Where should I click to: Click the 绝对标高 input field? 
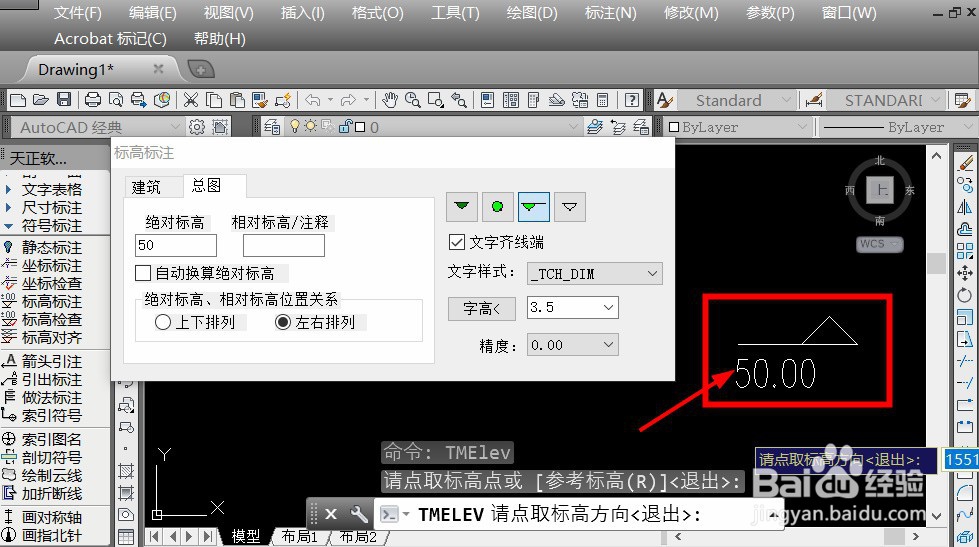click(175, 245)
